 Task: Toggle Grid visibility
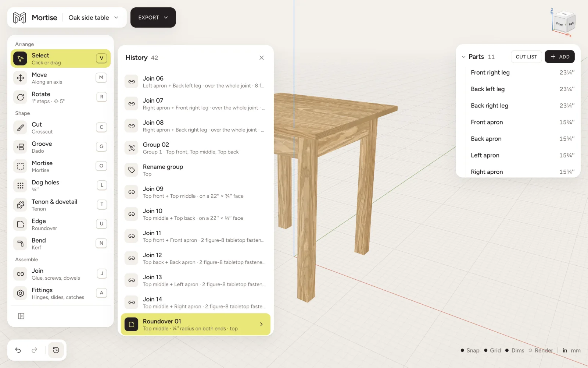click(492, 350)
